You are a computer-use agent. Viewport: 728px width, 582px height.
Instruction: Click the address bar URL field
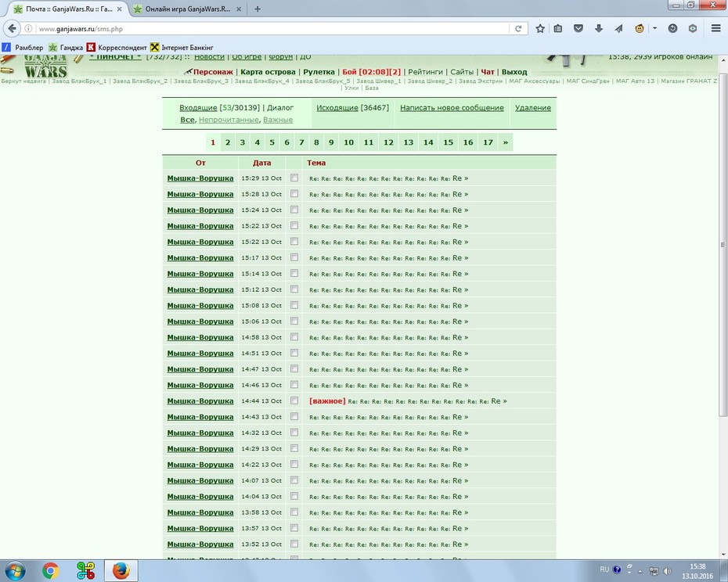click(272, 29)
